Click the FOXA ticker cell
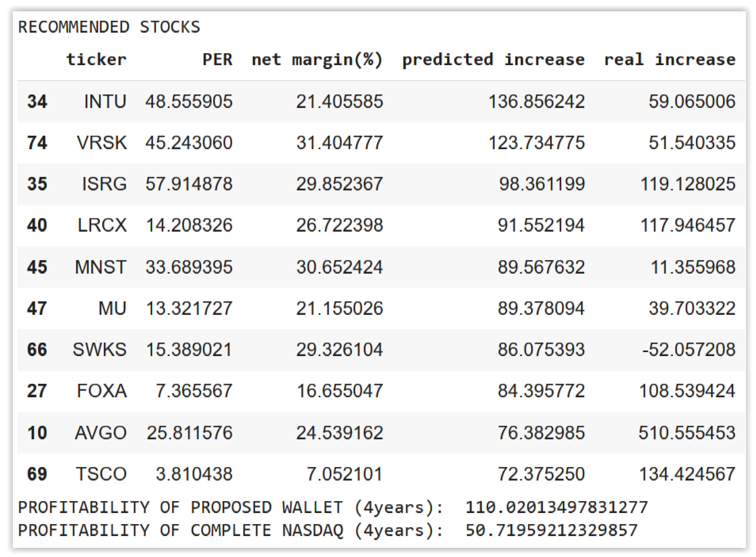756x557 pixels. 102,391
